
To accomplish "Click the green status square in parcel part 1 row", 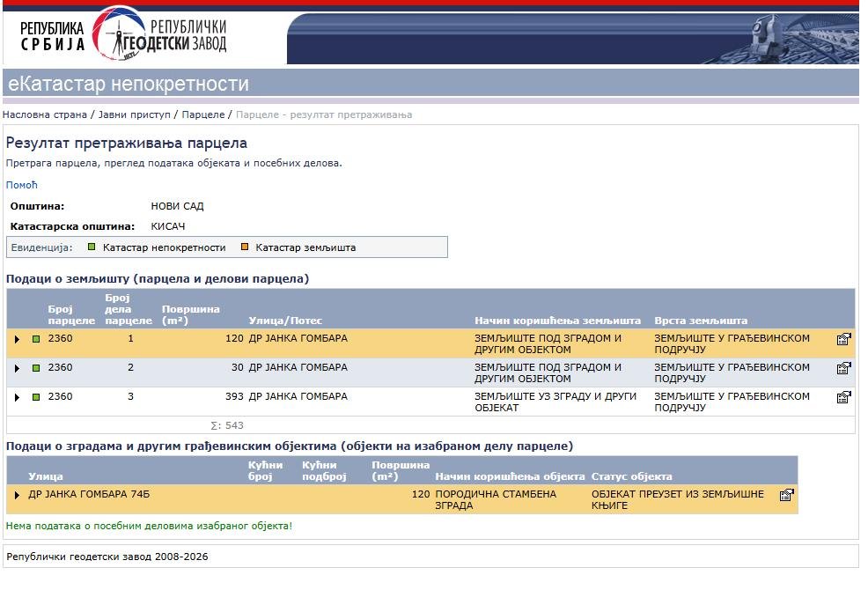I will point(36,339).
